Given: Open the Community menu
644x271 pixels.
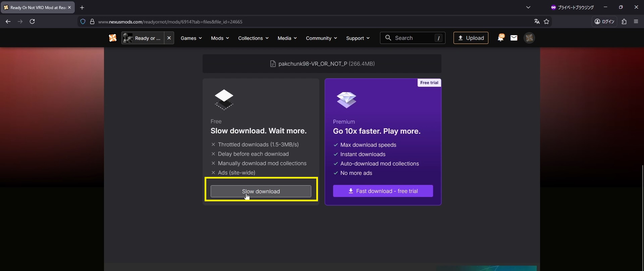Looking at the screenshot, I should pyautogui.click(x=321, y=38).
